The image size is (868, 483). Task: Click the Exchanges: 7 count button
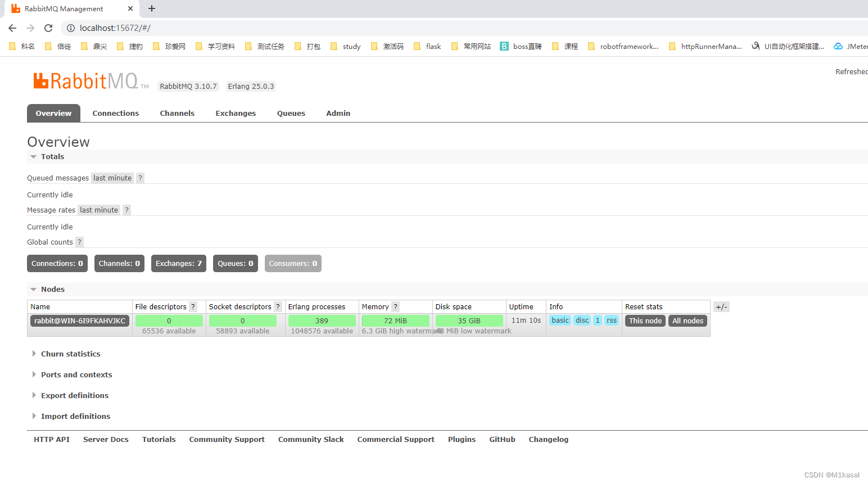tap(179, 263)
